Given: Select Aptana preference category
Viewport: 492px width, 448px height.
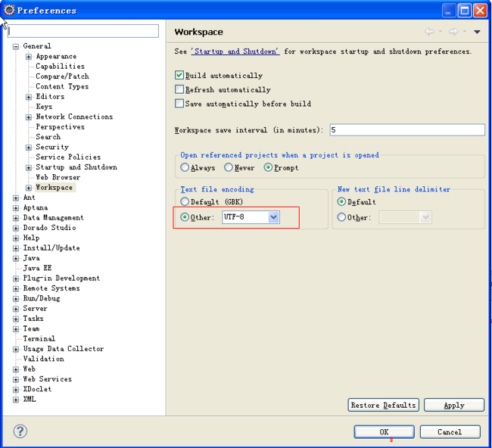Looking at the screenshot, I should pyautogui.click(x=36, y=207).
